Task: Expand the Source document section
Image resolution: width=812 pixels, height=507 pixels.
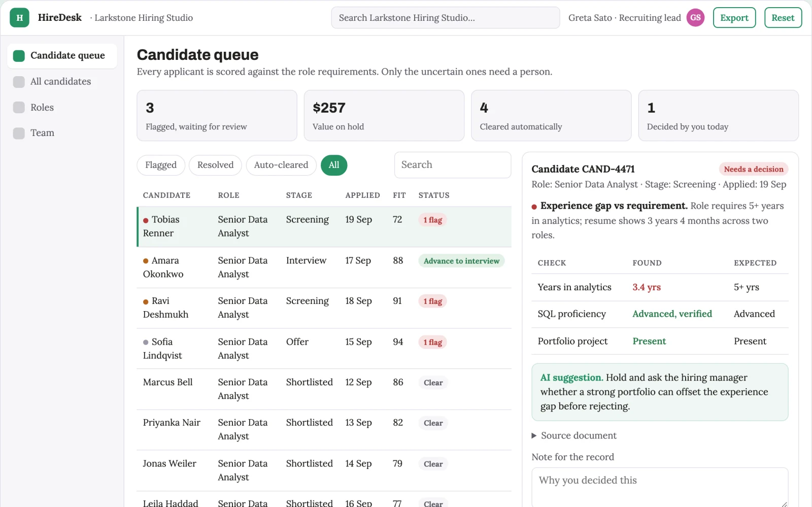Action: coord(574,435)
